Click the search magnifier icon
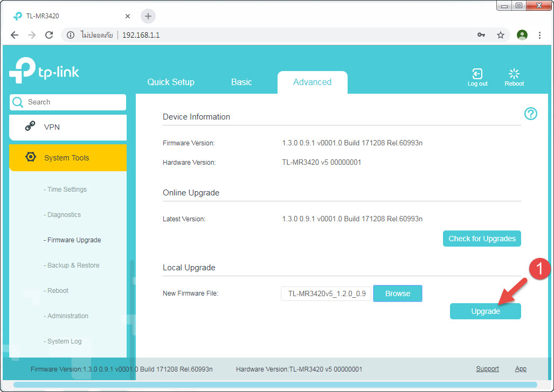554x392 pixels. point(17,102)
